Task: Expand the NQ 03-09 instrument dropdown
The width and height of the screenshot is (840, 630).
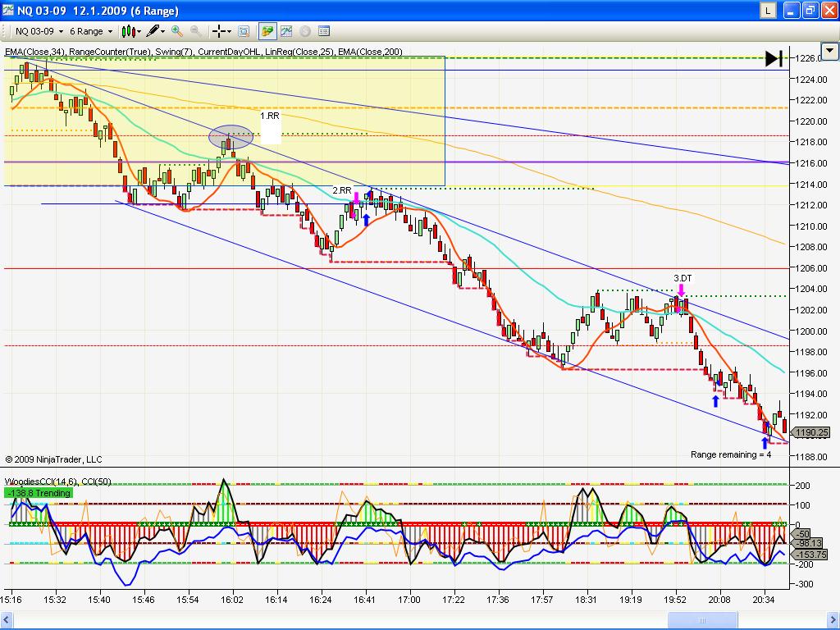Action: [x=62, y=31]
